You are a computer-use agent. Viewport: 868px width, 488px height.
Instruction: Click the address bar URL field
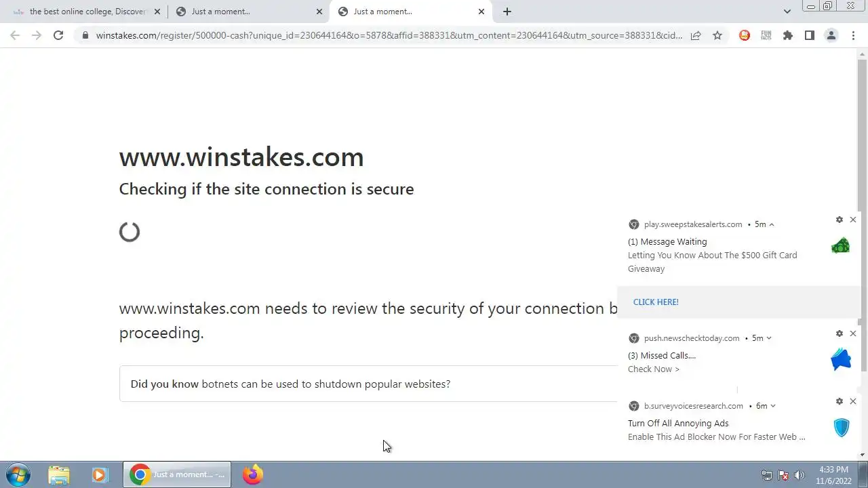[x=389, y=35]
